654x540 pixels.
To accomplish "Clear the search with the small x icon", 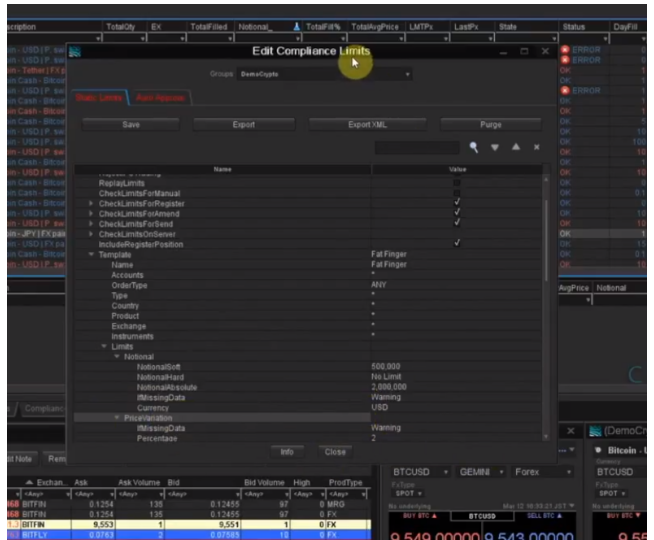I will pyautogui.click(x=537, y=147).
